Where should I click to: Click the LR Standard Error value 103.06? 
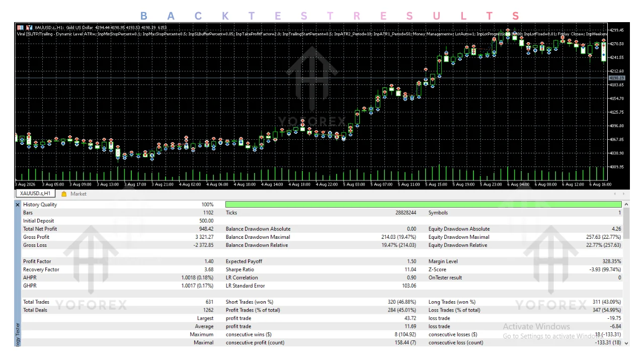tap(410, 286)
